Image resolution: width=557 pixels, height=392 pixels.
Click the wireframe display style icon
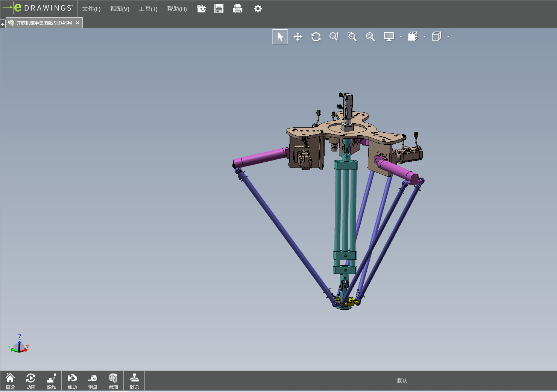437,36
